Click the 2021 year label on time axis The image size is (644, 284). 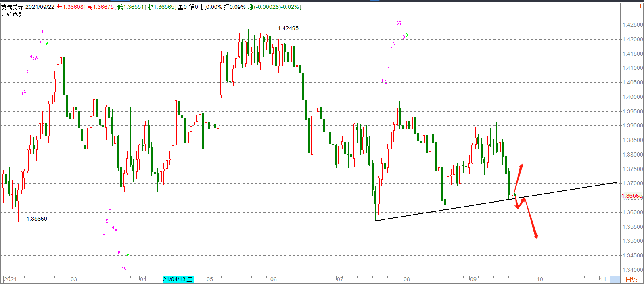(x=10, y=279)
